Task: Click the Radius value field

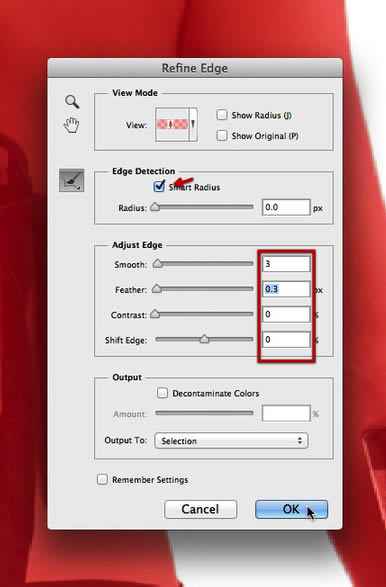Action: click(286, 207)
